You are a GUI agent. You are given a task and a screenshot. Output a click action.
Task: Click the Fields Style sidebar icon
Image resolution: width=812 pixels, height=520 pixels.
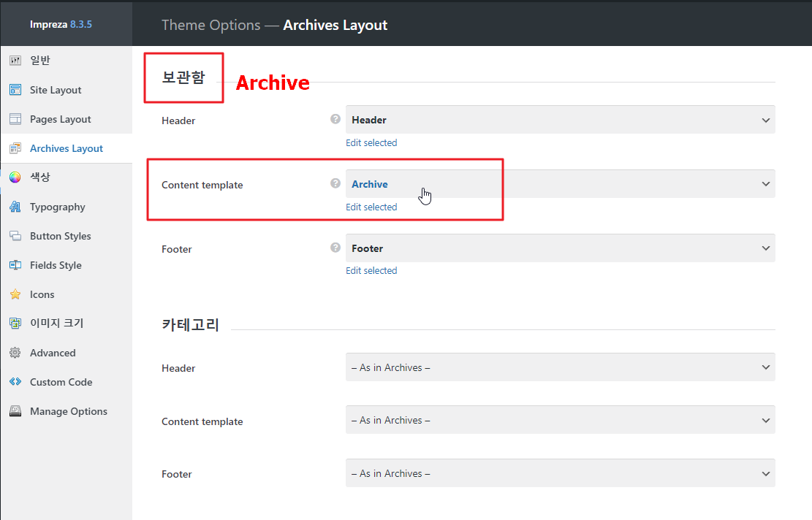[x=15, y=265]
